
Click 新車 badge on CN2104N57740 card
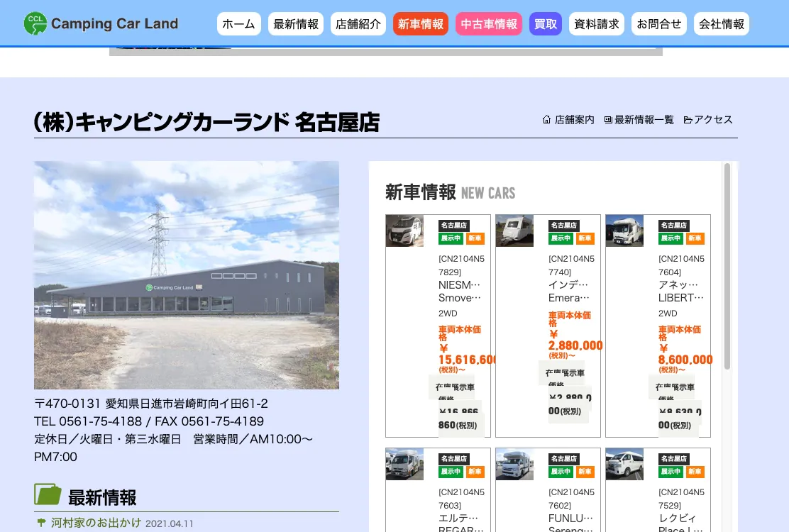585,238
